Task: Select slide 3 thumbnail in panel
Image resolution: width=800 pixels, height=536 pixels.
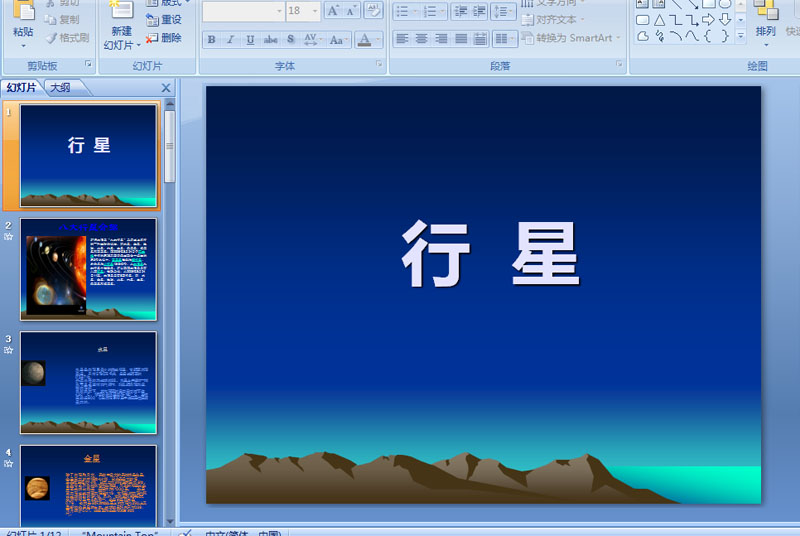Action: click(x=88, y=382)
